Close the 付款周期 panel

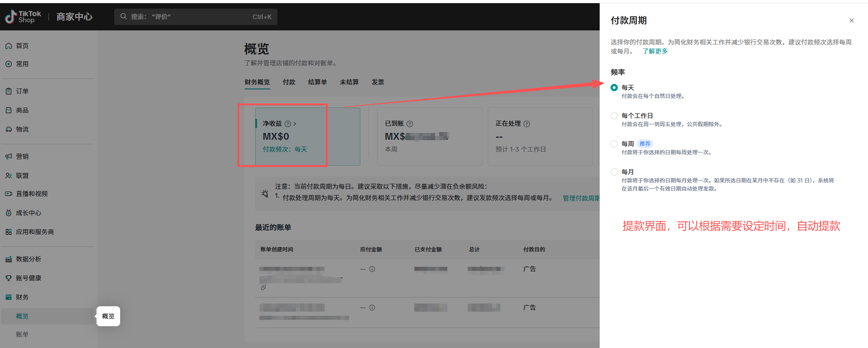point(852,20)
